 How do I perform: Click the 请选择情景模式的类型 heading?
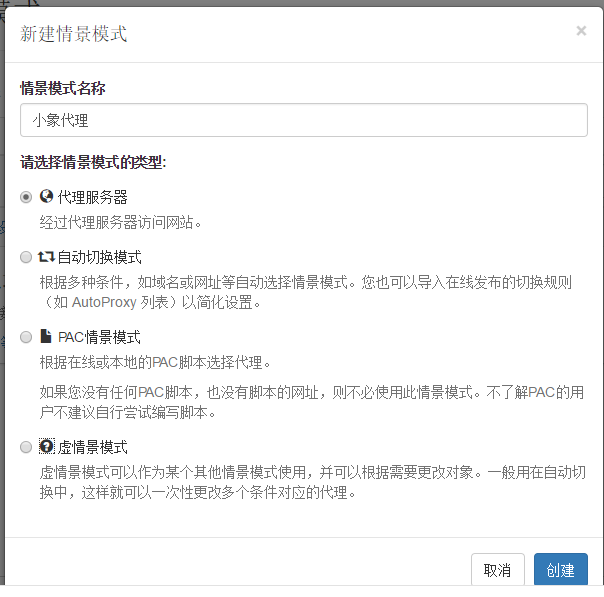93,161
